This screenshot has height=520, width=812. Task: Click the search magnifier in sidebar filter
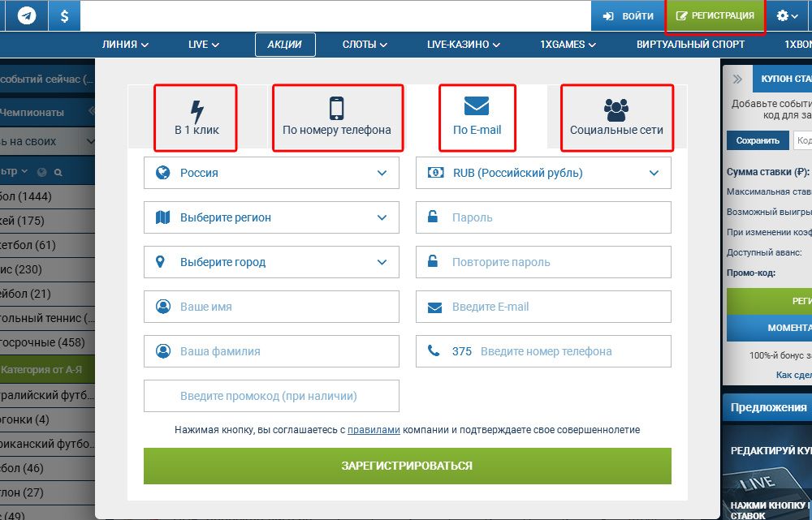tap(58, 173)
